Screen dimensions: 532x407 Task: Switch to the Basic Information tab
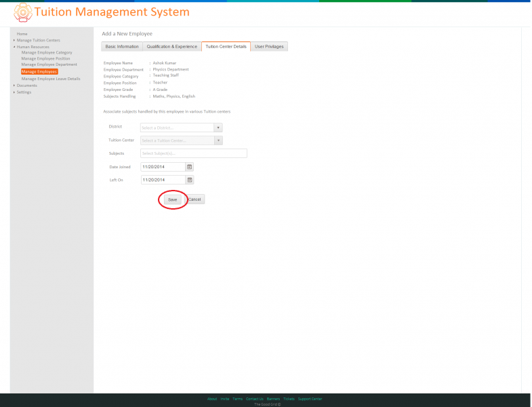tap(122, 47)
